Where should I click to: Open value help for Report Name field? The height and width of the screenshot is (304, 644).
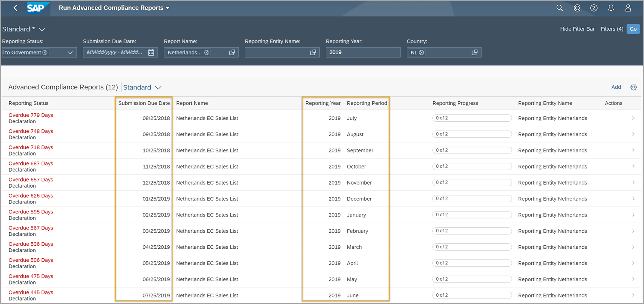(x=232, y=53)
